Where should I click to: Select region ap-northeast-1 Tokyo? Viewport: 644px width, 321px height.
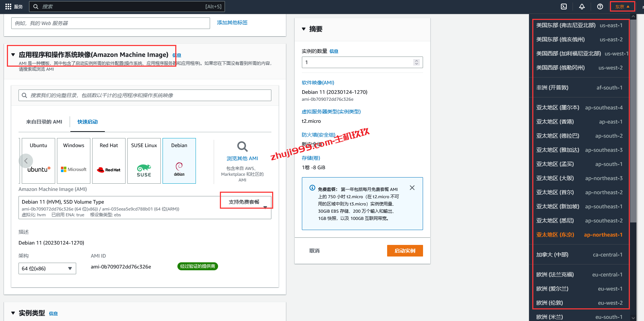[579, 235]
